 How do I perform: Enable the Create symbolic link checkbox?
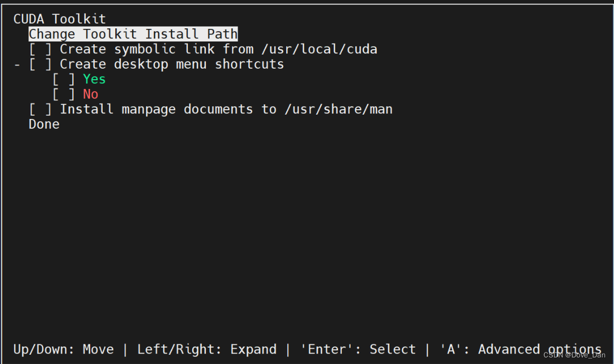point(42,49)
